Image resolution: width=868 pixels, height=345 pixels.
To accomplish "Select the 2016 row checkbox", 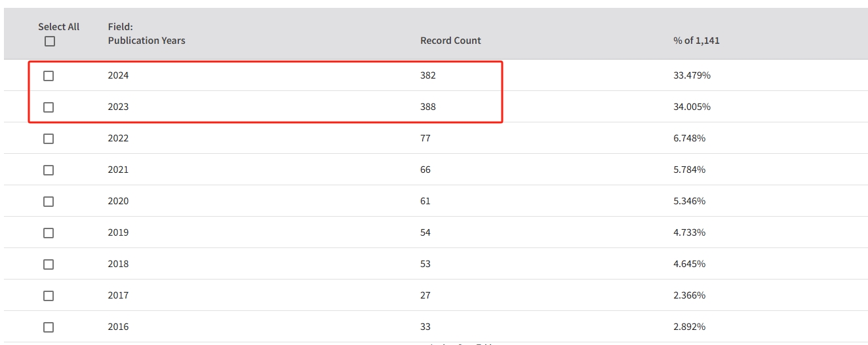I will tap(49, 327).
